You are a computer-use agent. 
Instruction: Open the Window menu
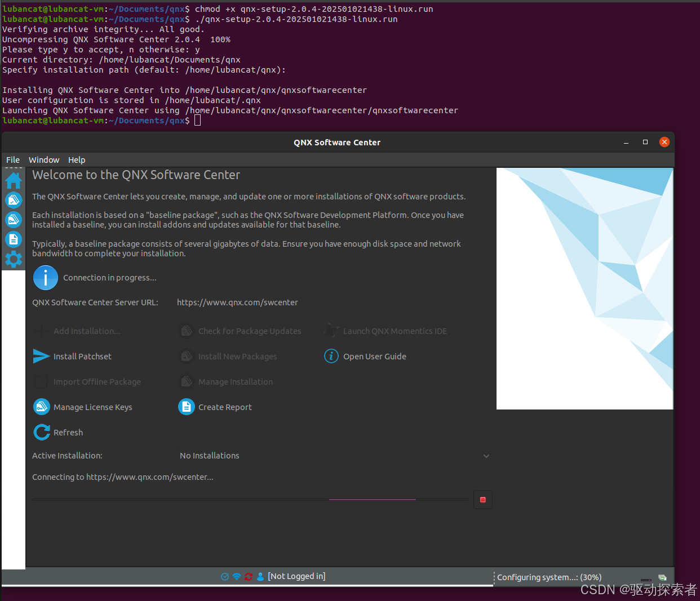44,160
